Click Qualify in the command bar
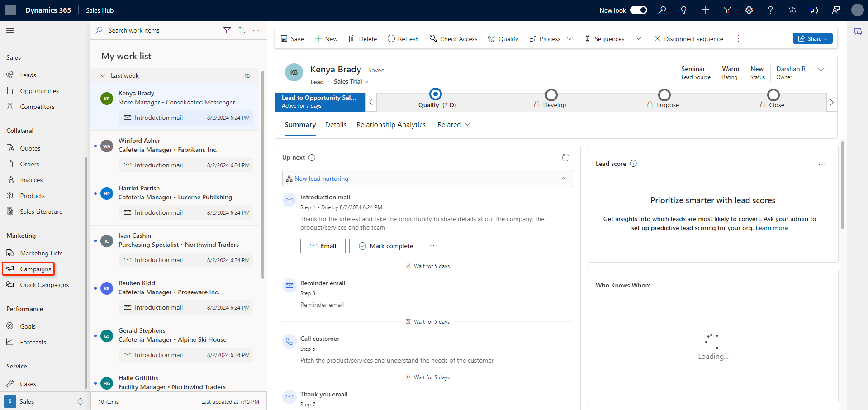Viewport: 868px width, 410px height. tap(503, 39)
